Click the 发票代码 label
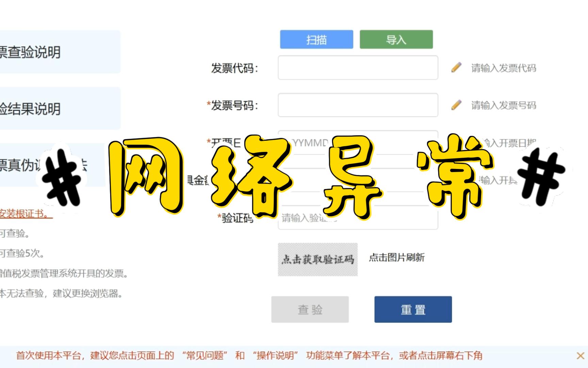588x368 pixels. pyautogui.click(x=235, y=68)
